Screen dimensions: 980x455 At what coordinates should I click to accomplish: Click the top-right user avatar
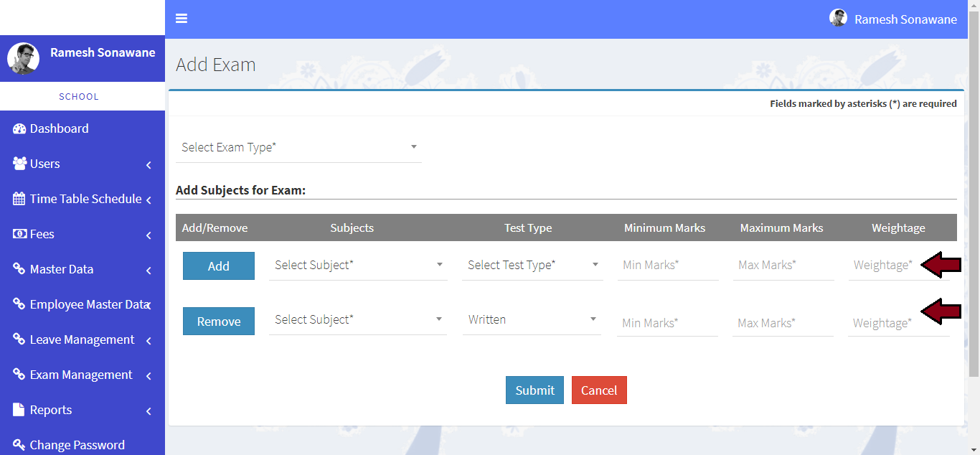[x=838, y=18]
